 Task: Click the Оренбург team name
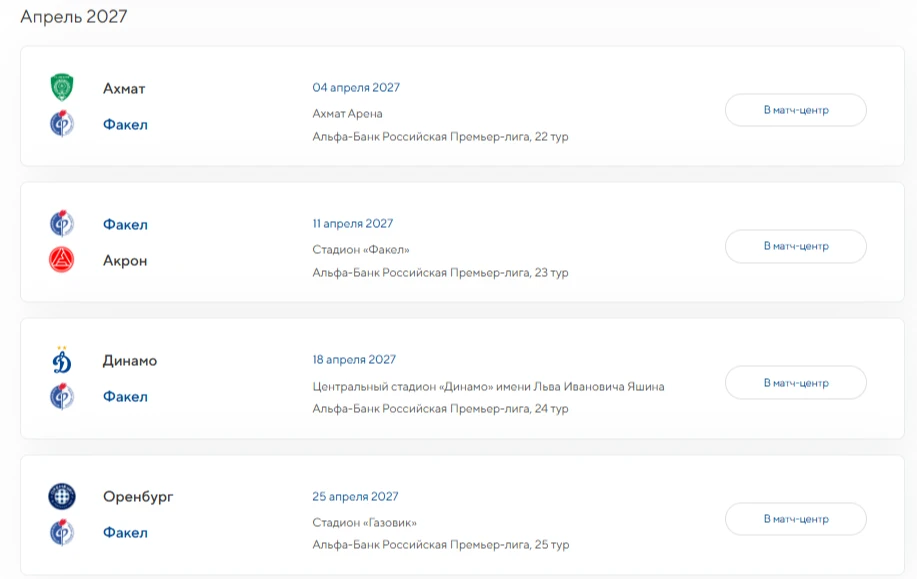pyautogui.click(x=138, y=497)
